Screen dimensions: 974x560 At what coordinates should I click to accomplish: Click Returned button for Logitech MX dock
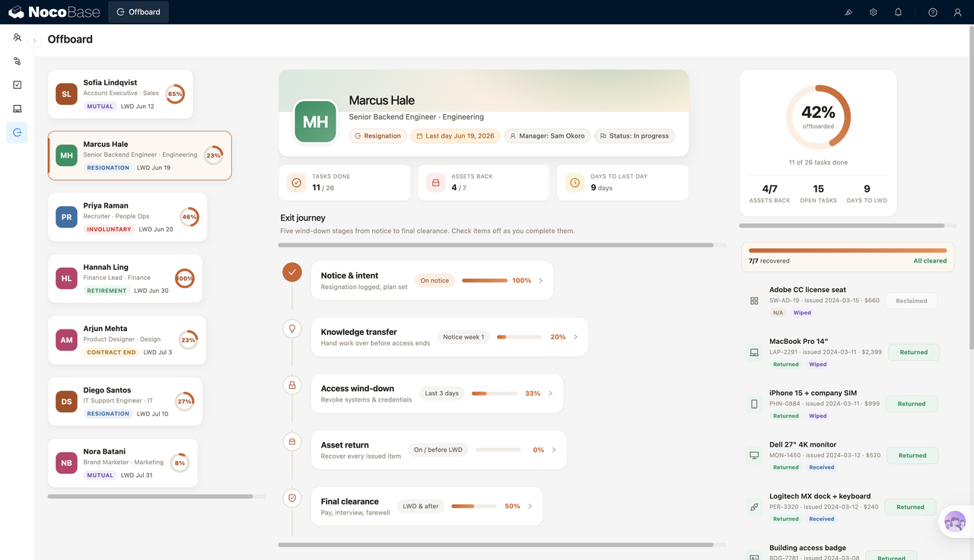[910, 507]
